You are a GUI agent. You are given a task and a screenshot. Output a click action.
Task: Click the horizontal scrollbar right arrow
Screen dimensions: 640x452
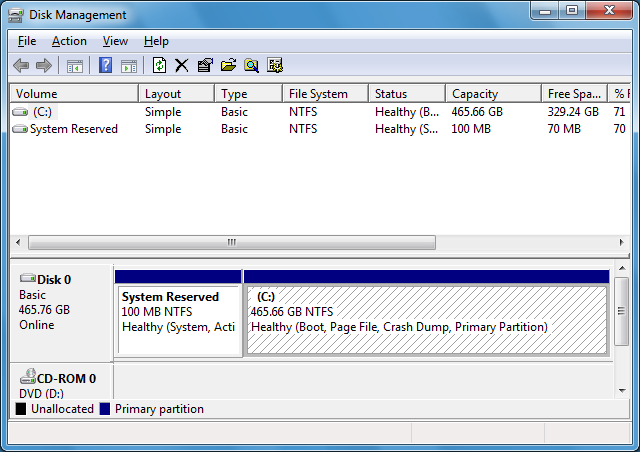pyautogui.click(x=622, y=242)
